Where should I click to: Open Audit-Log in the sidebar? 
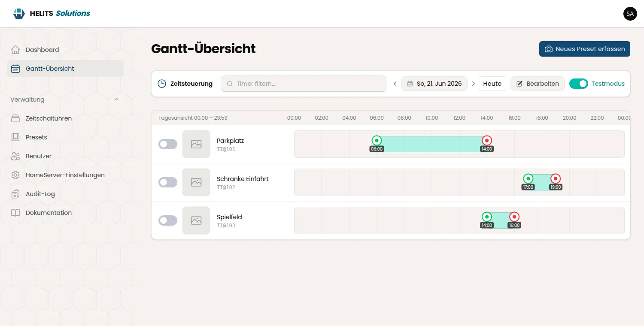(x=65, y=194)
